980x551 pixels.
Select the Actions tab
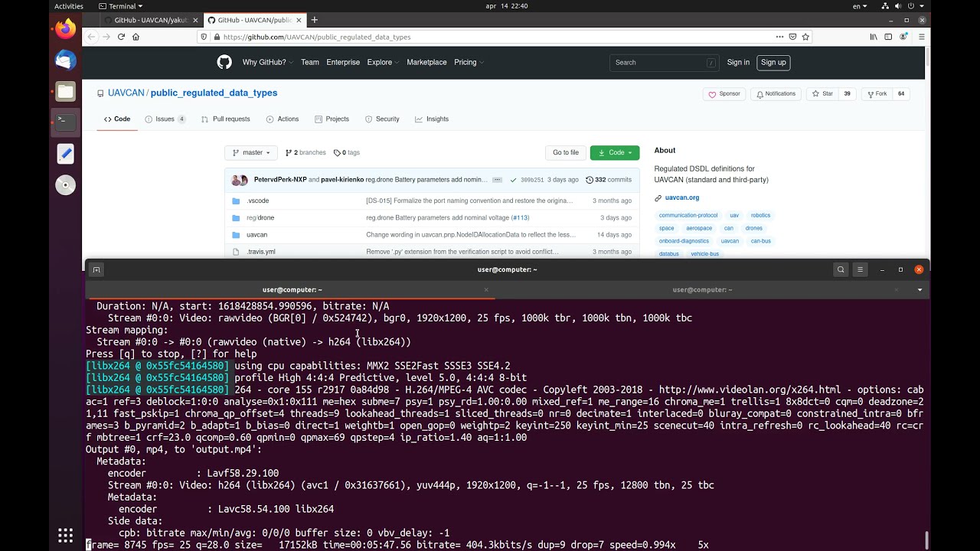point(283,119)
